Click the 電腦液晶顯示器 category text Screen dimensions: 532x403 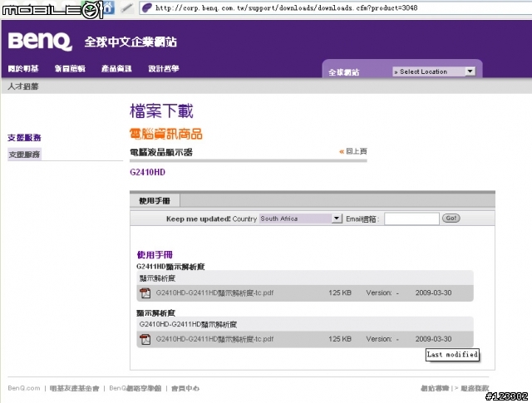pos(161,152)
